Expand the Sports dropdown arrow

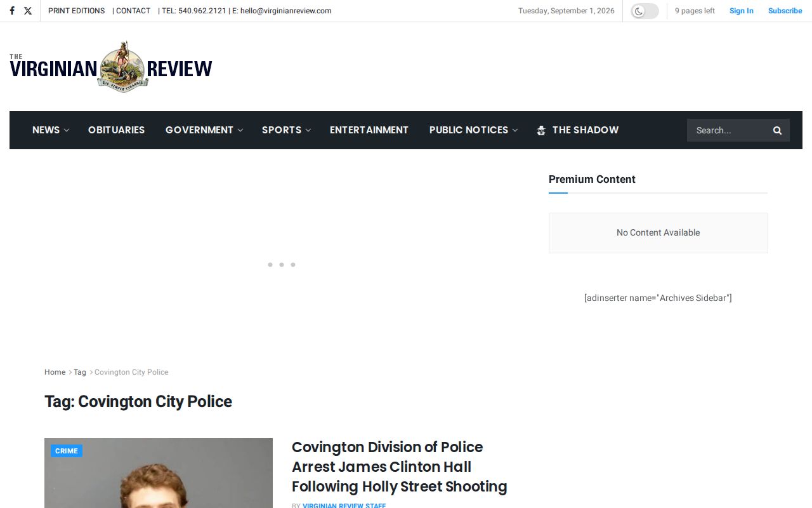coord(308,130)
